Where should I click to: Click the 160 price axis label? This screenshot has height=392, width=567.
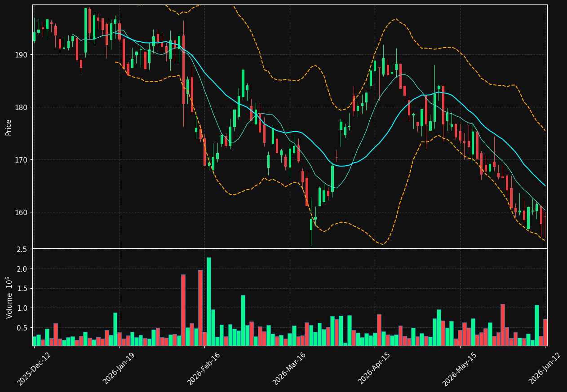tap(21, 212)
